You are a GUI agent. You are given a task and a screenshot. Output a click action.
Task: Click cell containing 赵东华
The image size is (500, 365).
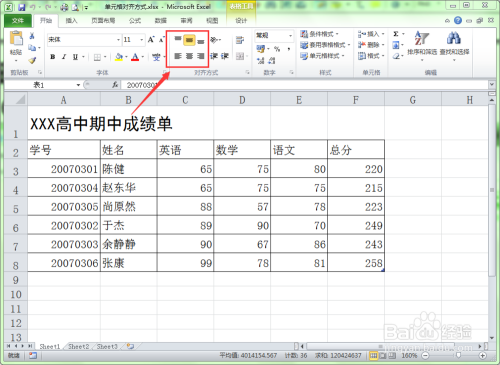128,187
